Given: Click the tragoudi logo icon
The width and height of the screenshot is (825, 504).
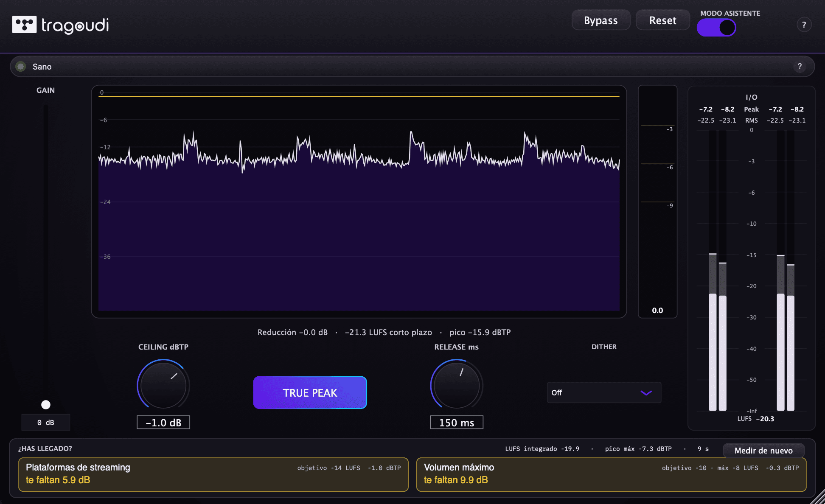Looking at the screenshot, I should [x=24, y=25].
